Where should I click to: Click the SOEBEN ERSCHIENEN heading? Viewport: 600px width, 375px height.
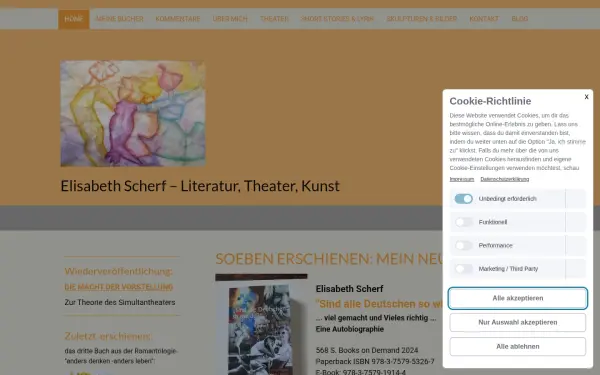point(329,259)
